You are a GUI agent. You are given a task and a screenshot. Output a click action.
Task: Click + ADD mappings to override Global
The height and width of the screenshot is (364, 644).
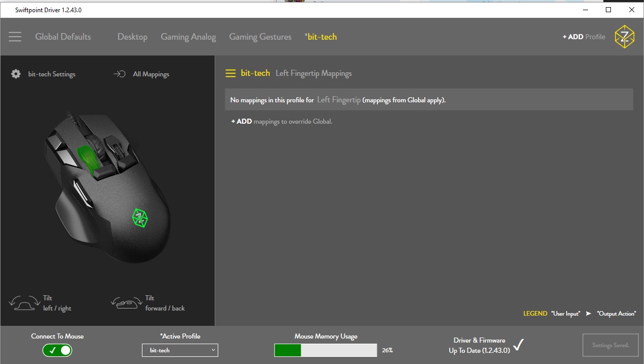tap(282, 121)
